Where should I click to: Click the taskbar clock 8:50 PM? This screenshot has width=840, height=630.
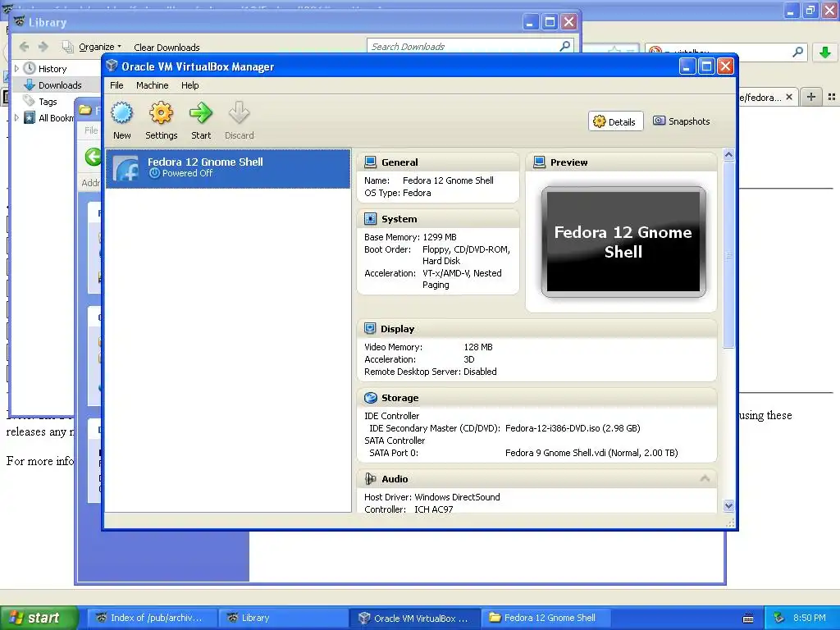click(x=809, y=618)
